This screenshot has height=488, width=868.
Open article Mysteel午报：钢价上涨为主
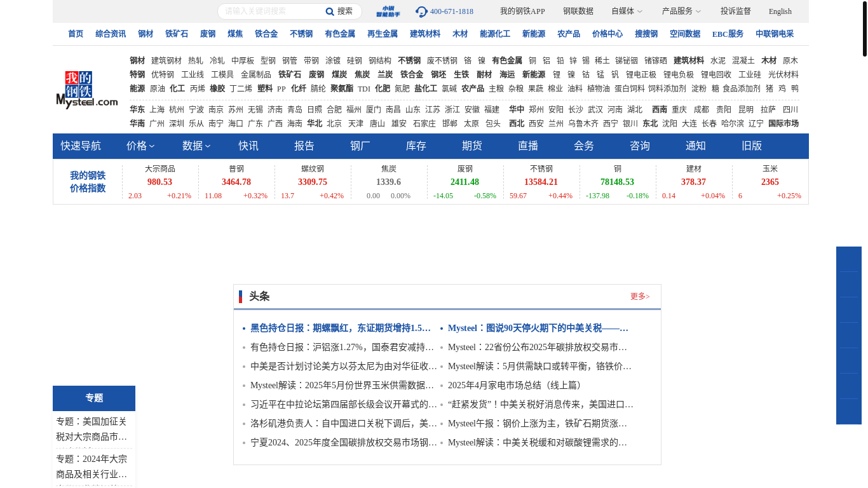point(538,423)
